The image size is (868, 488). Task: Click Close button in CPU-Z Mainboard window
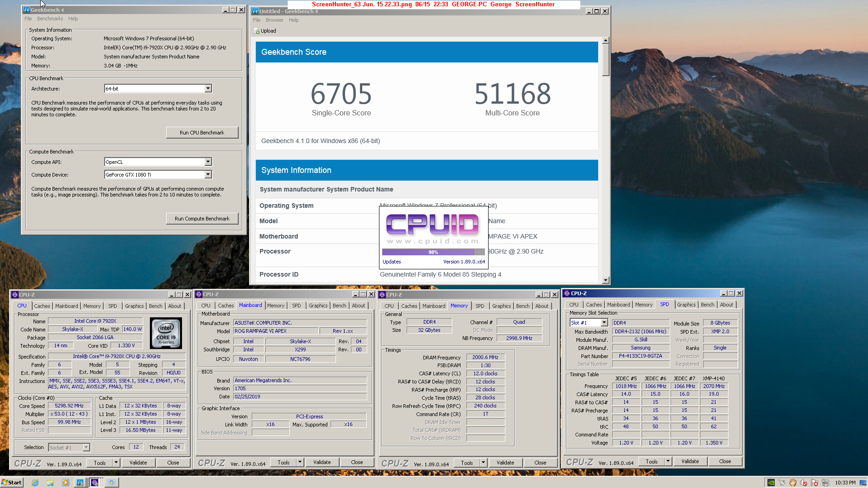click(x=357, y=462)
